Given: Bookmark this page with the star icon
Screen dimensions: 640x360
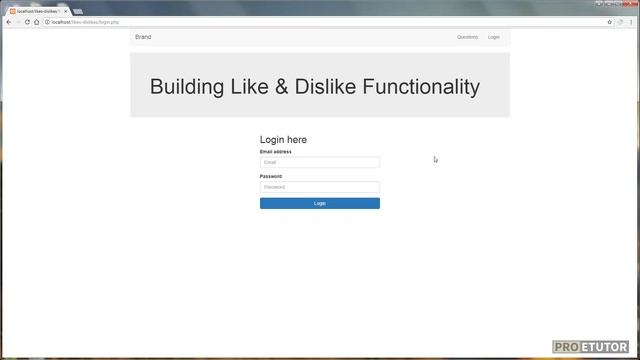Looking at the screenshot, I should pyautogui.click(x=609, y=22).
